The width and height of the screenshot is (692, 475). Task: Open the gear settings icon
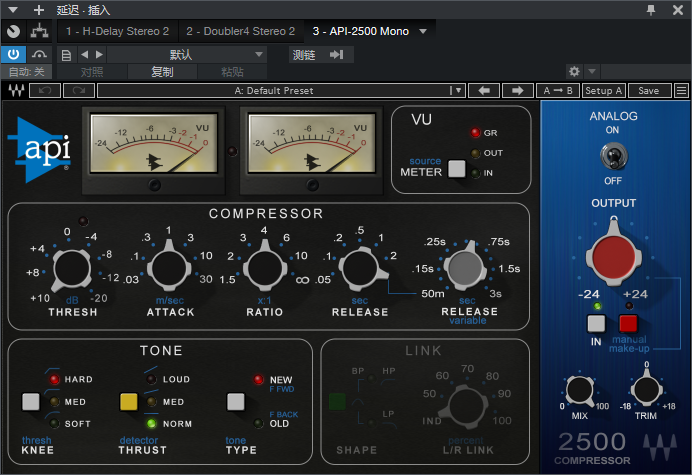tap(574, 71)
